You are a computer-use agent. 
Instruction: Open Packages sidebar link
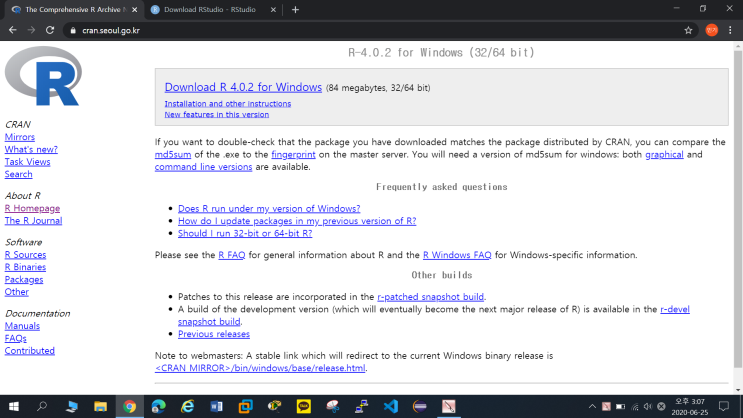[x=24, y=279]
